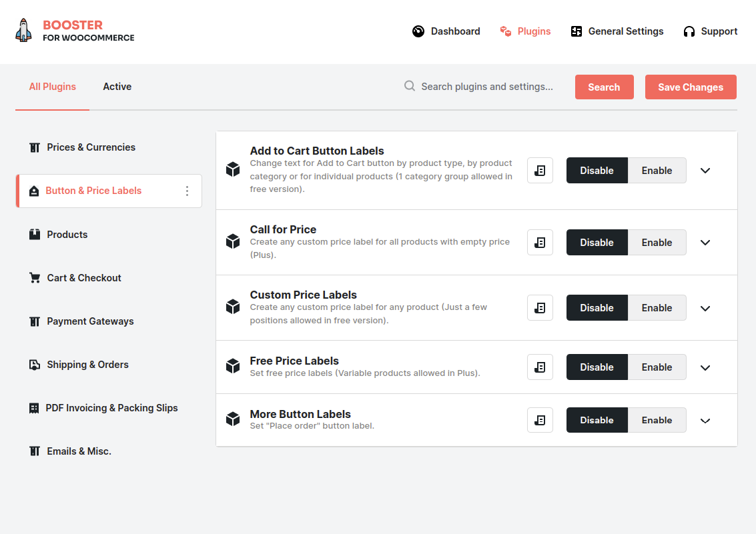
Task: Click the Save Changes button
Action: pos(691,87)
